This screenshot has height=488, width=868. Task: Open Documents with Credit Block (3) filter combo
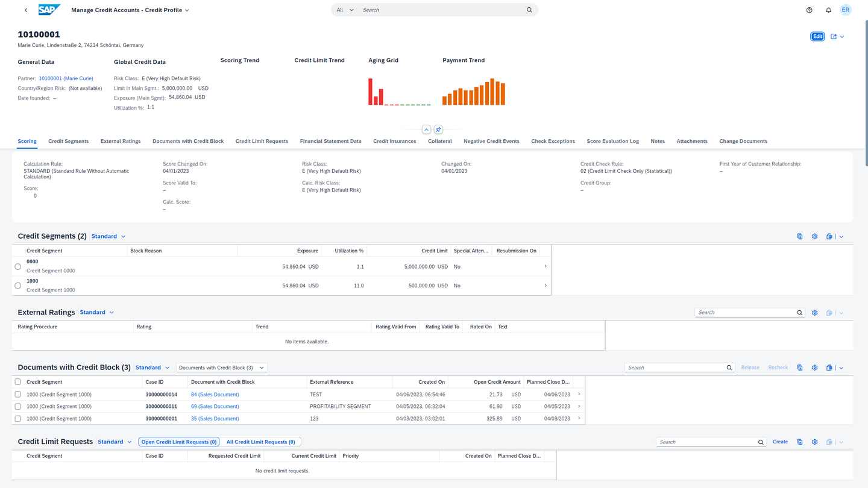(x=221, y=368)
